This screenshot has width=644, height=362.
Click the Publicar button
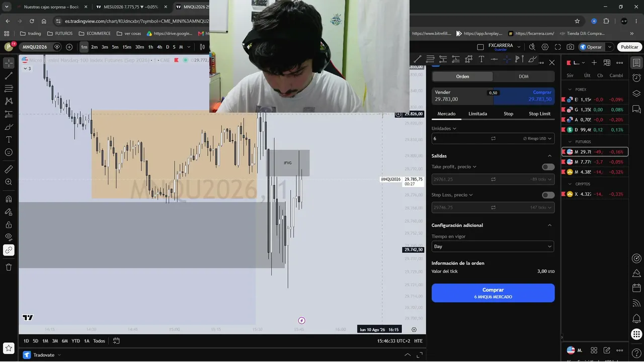click(629, 47)
